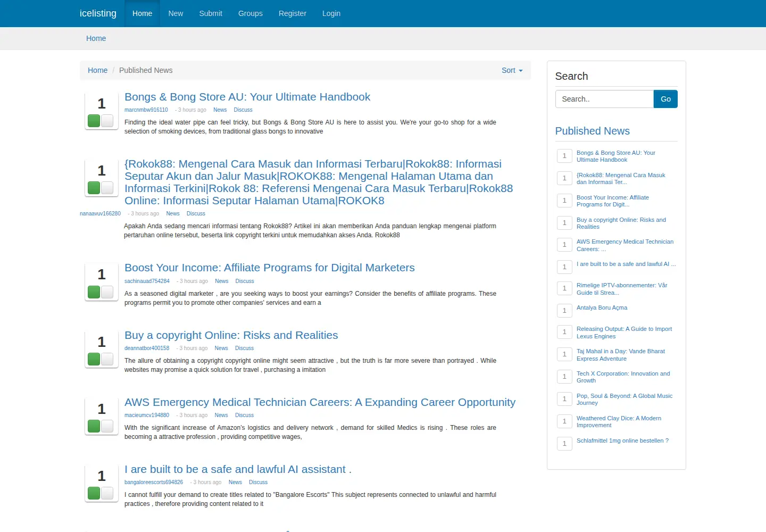Open sidebar link Weathered Clay Dice
This screenshot has height=532, width=766.
click(619, 422)
